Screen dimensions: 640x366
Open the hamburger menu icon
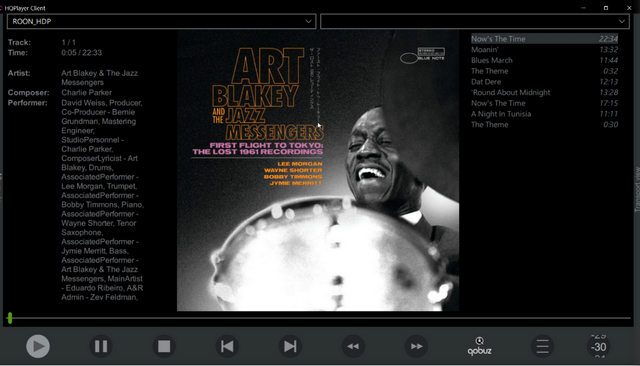542,346
